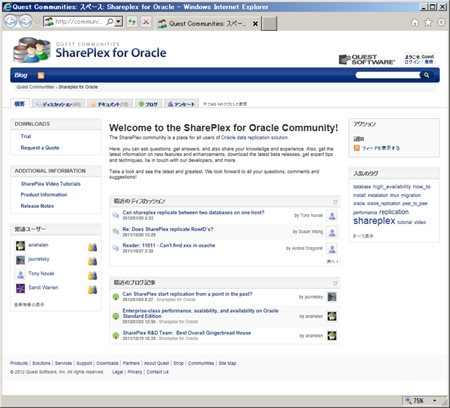The height and width of the screenshot is (408, 450).
Task: Stop loading with the red X icon
Action: tap(146, 22)
